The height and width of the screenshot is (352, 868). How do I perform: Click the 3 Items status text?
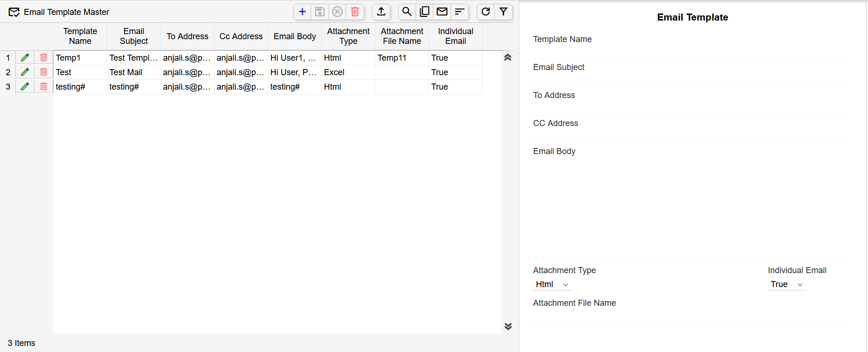click(x=21, y=343)
